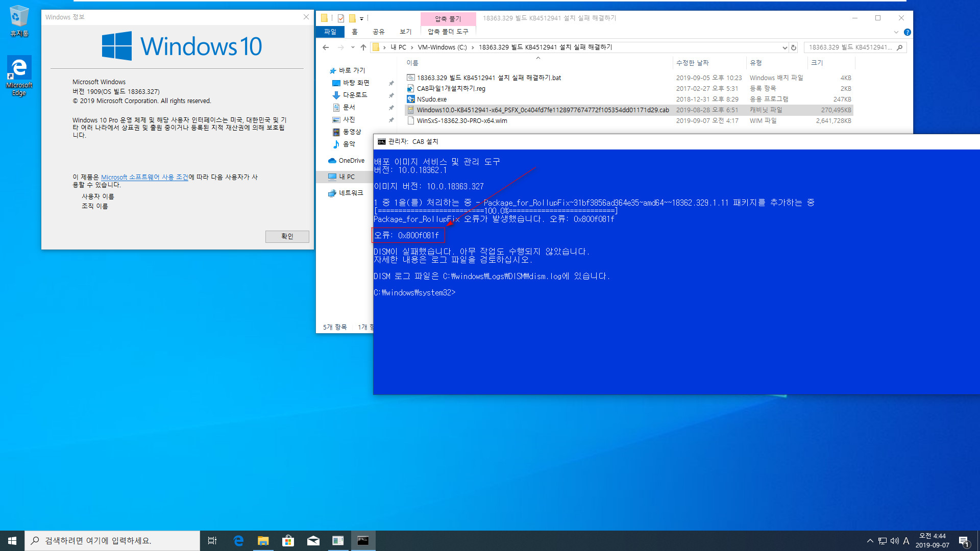Open network status tray icon

[x=883, y=541]
